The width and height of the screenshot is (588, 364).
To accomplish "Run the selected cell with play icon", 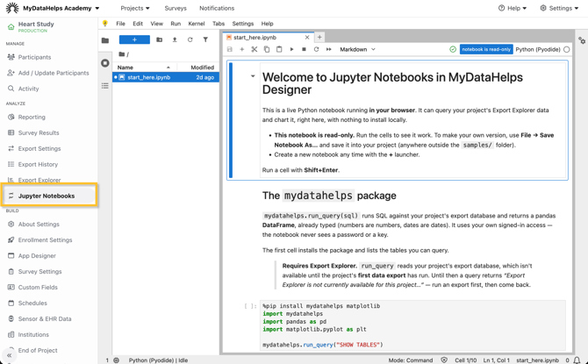I will click(x=291, y=49).
